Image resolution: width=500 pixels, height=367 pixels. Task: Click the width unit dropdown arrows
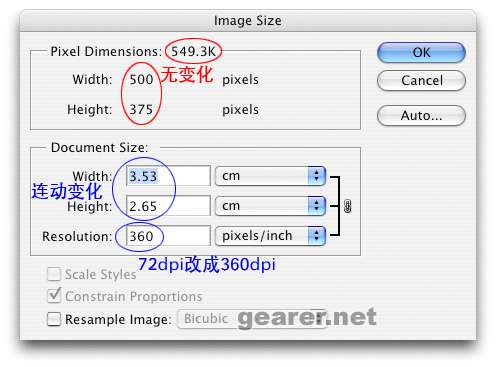316,176
